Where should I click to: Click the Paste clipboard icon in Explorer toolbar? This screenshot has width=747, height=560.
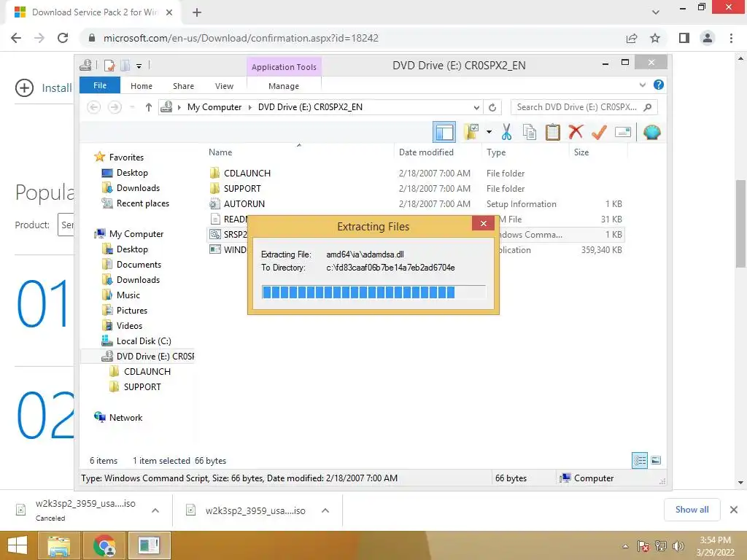pos(553,132)
